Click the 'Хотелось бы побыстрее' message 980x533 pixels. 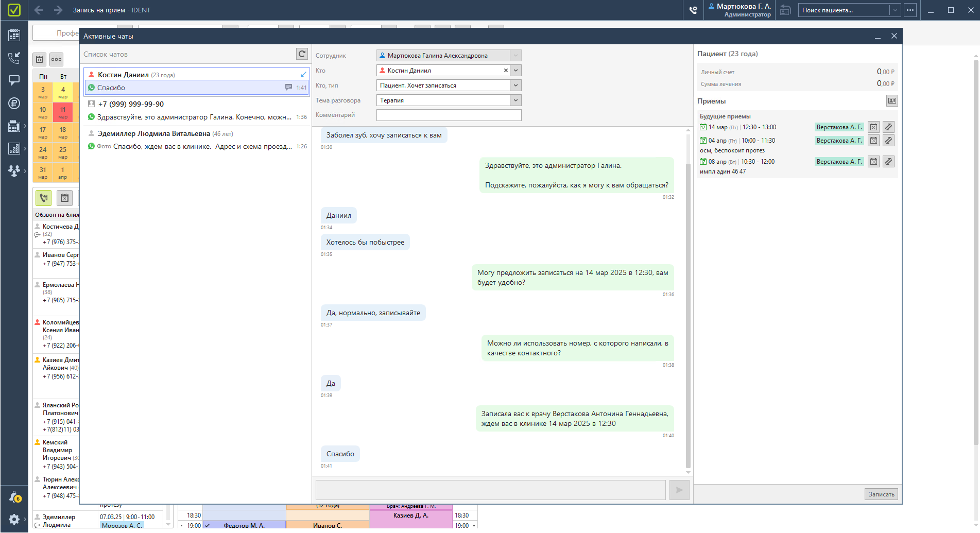coord(365,242)
